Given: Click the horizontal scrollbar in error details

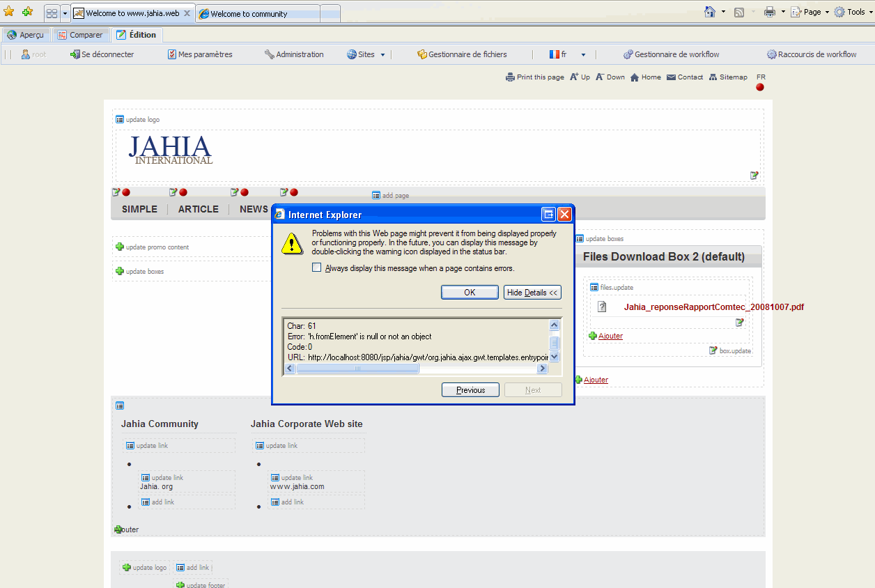Looking at the screenshot, I should click(417, 369).
